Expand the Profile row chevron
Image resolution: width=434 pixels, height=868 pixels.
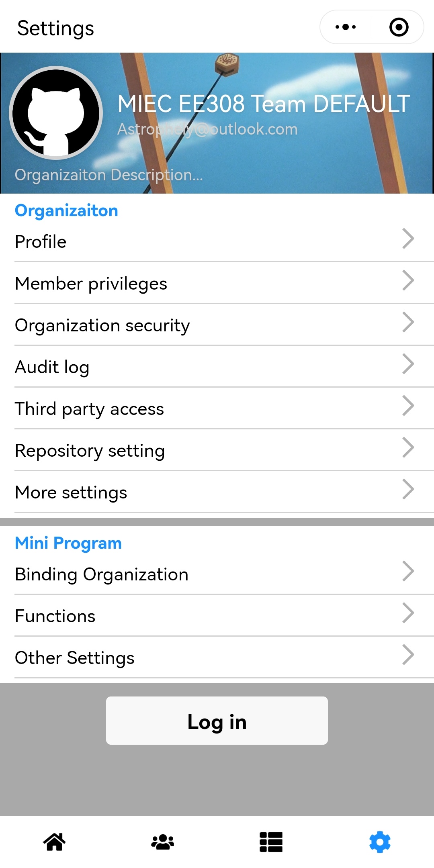click(x=408, y=239)
